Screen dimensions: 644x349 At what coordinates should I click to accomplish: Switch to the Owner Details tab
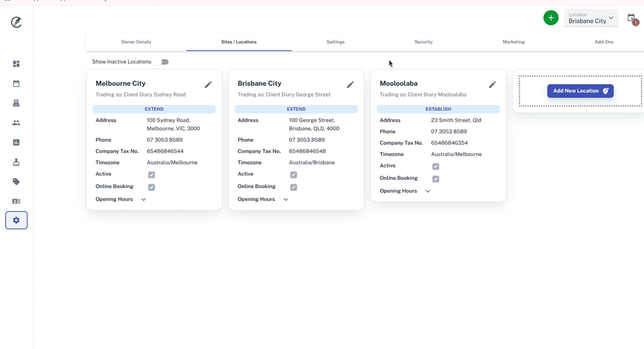[136, 42]
